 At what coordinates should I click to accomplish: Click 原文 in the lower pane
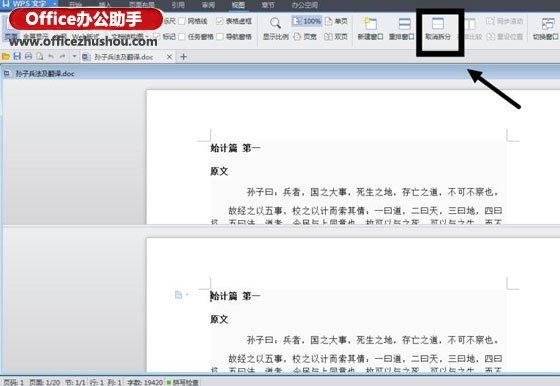click(219, 319)
